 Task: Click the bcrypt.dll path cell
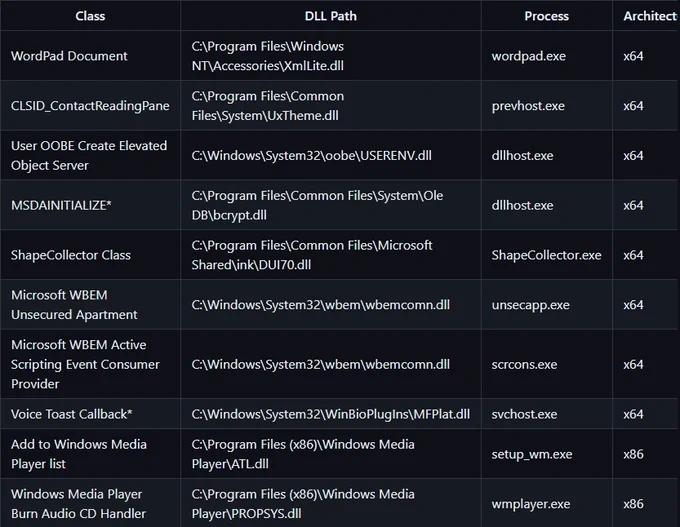coord(330,205)
